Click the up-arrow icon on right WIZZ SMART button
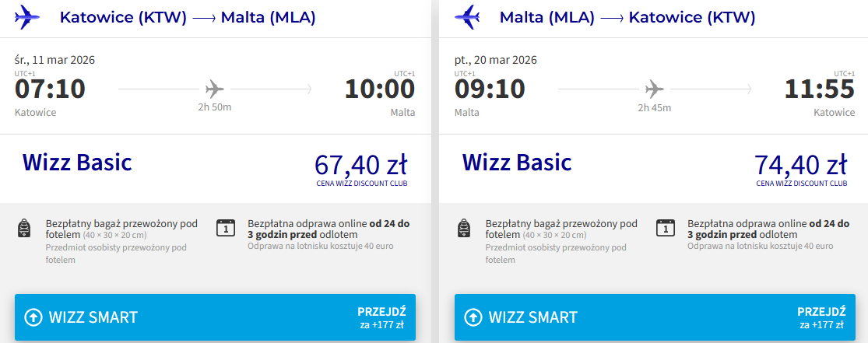Viewport: 868px width, 343px height. click(x=473, y=317)
